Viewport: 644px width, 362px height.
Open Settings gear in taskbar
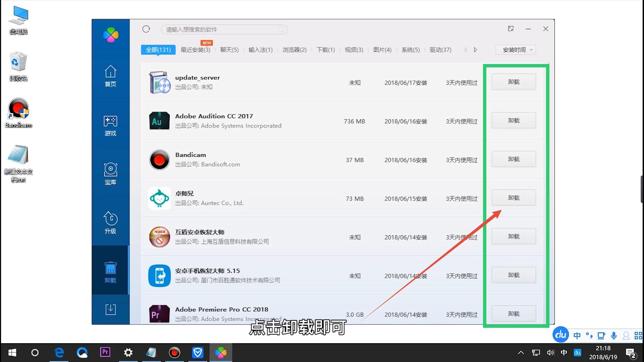128,353
